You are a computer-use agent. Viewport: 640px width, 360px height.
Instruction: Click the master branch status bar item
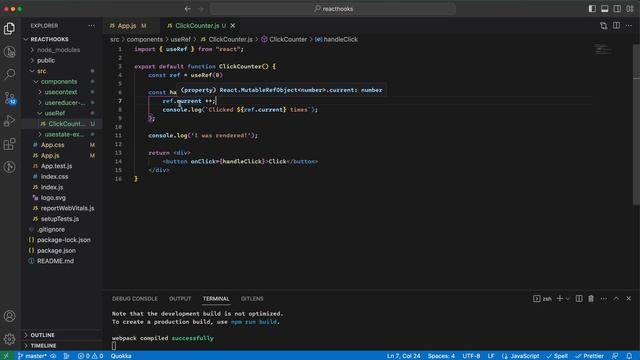coord(32,356)
